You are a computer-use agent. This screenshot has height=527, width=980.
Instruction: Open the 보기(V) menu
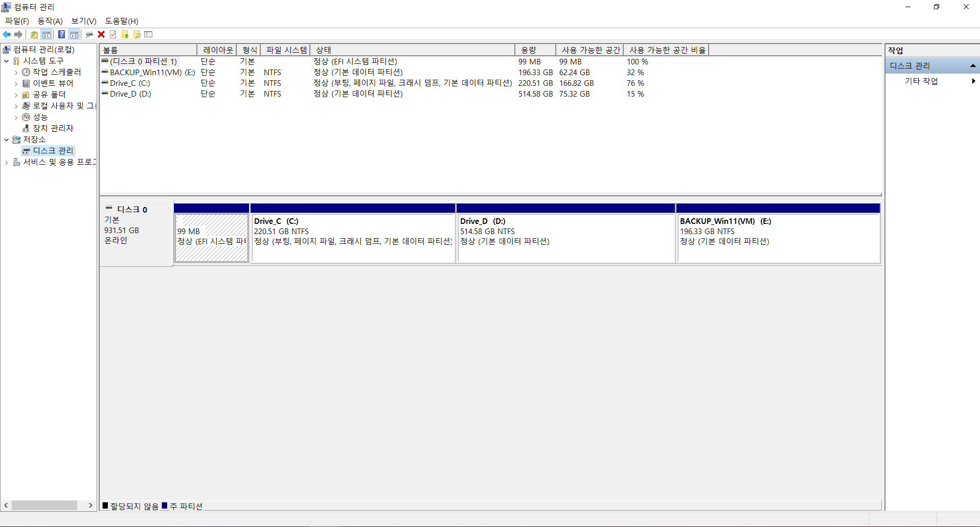[x=84, y=21]
